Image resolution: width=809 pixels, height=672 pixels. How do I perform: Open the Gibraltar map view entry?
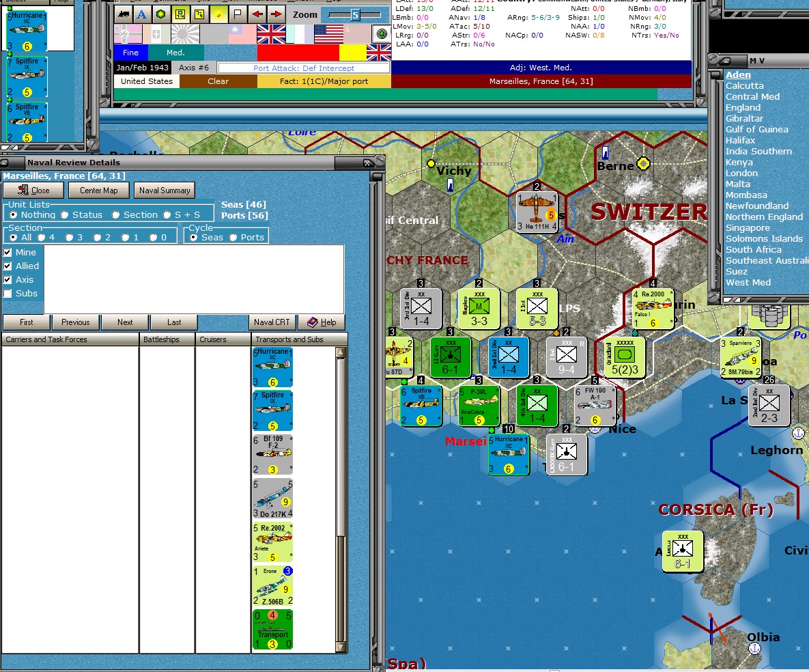(744, 118)
